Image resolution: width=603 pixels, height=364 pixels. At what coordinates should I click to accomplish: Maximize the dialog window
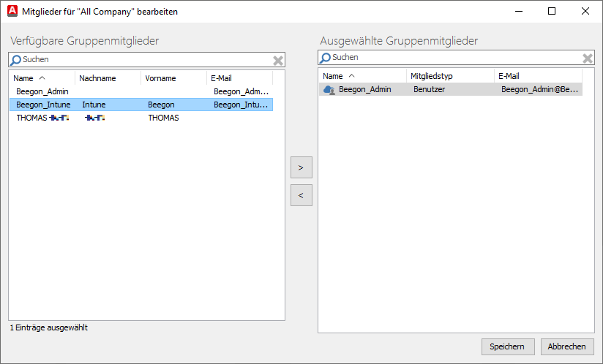tap(552, 11)
